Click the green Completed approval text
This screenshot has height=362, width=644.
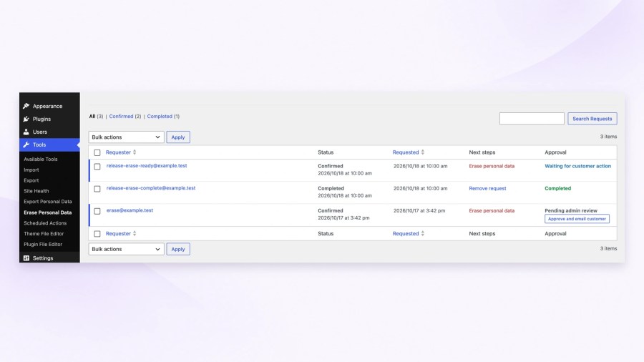(557, 188)
